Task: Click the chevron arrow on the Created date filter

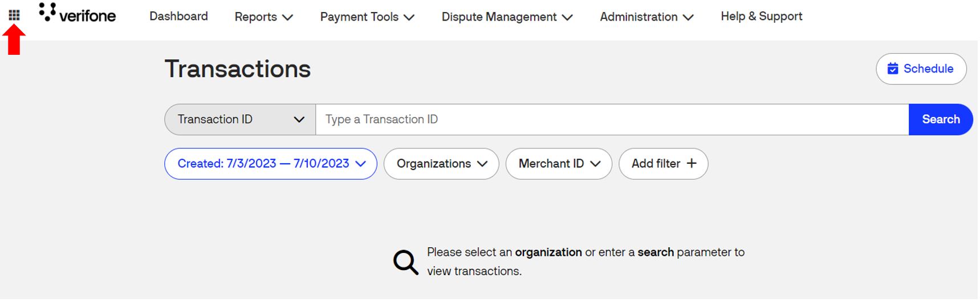Action: (x=360, y=164)
